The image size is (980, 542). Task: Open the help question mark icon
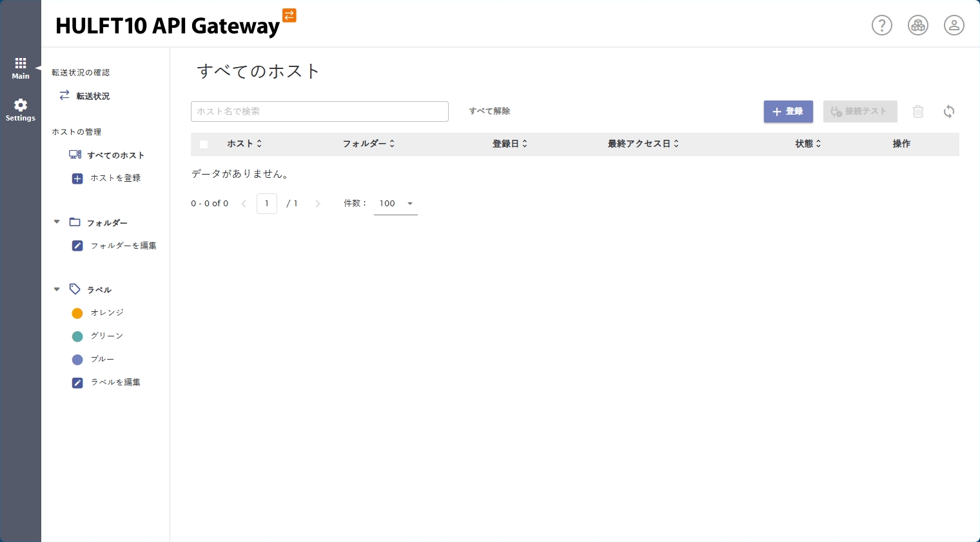[x=882, y=25]
